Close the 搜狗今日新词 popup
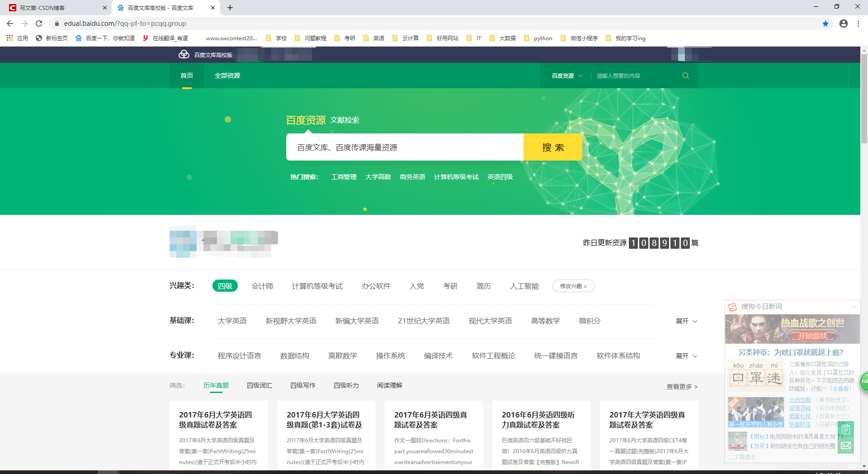Screen dimensions: 868x474 [854, 307]
